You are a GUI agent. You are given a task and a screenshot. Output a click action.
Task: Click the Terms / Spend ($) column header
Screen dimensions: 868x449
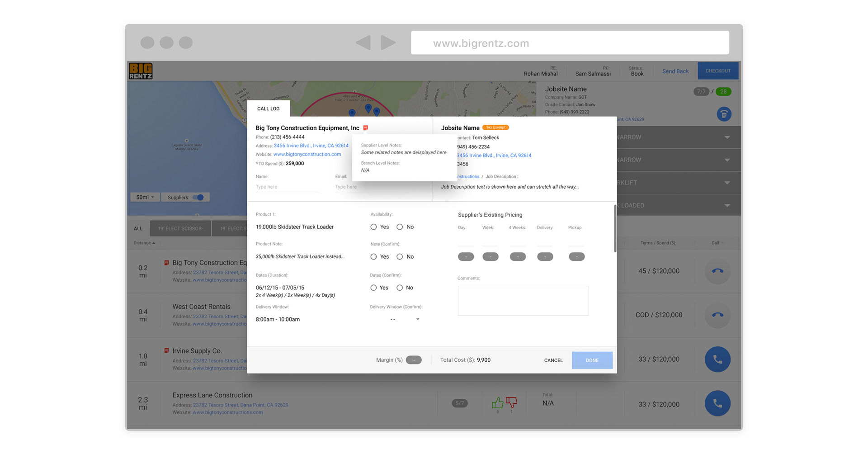(x=658, y=243)
